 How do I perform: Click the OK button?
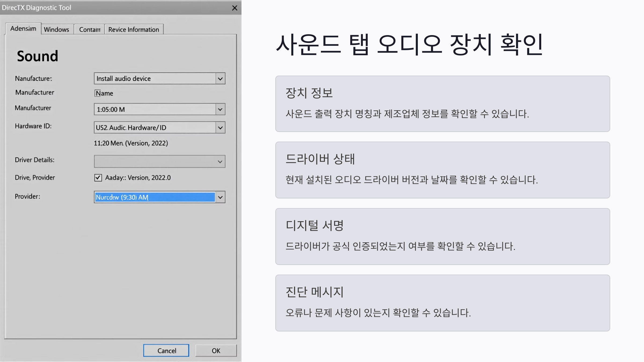pyautogui.click(x=216, y=351)
